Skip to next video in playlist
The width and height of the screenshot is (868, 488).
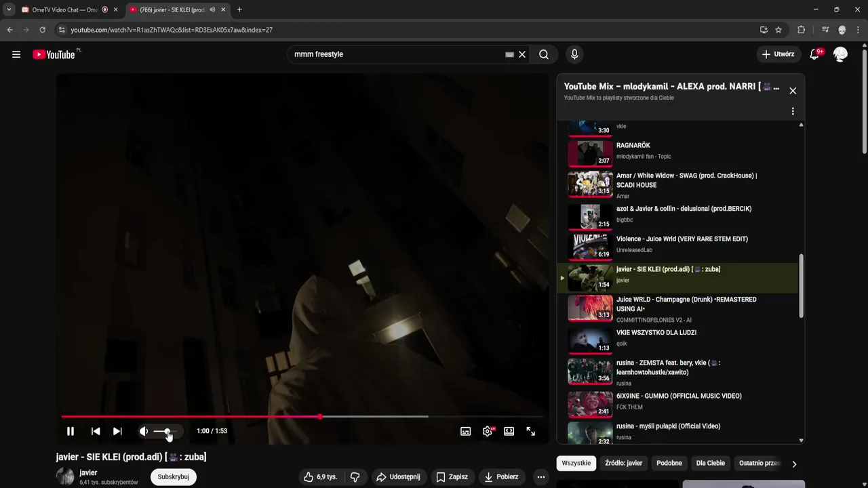[117, 431]
